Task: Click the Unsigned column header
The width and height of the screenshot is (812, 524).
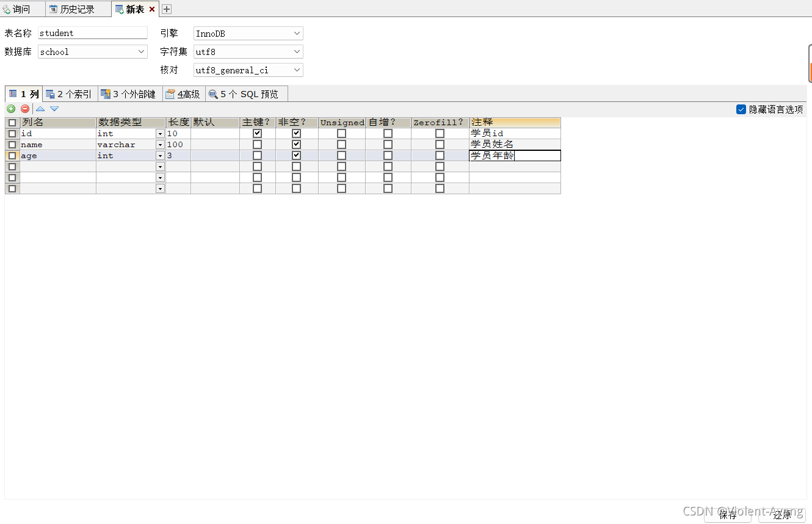Action: 342,122
